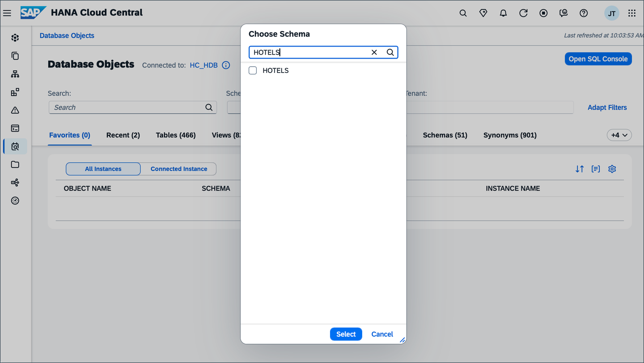Click the info icon next to HC_HDB
The height and width of the screenshot is (363, 644).
click(226, 65)
